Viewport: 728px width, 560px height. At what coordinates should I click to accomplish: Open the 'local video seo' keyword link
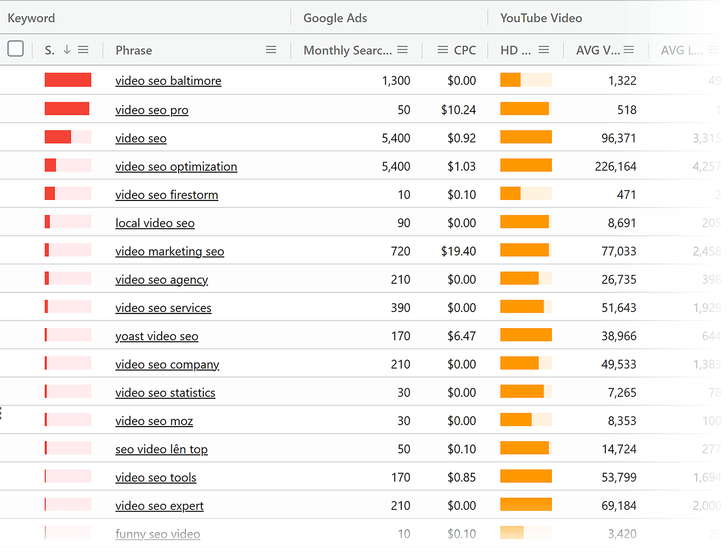[x=155, y=223]
